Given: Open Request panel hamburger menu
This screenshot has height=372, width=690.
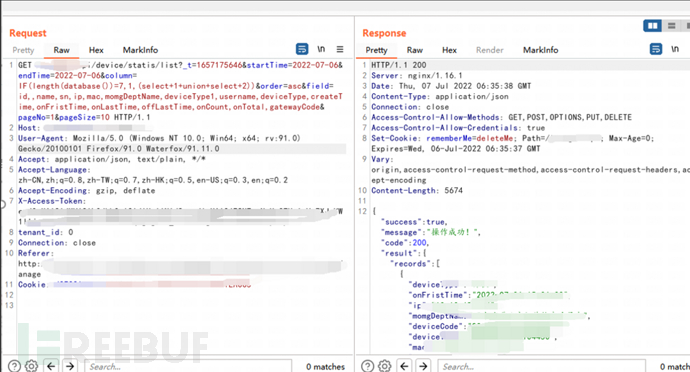Looking at the screenshot, I should 340,49.
